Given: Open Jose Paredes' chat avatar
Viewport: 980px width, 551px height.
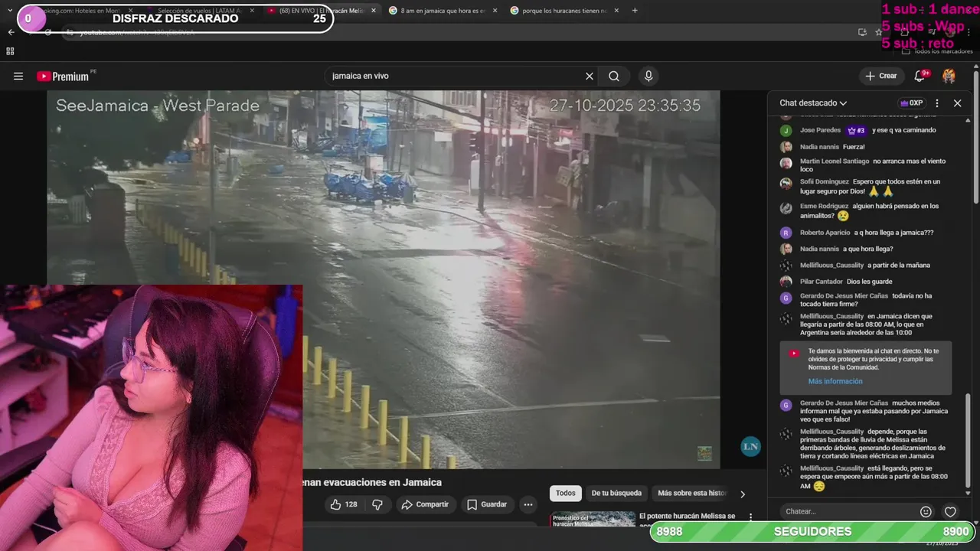Looking at the screenshot, I should click(786, 131).
